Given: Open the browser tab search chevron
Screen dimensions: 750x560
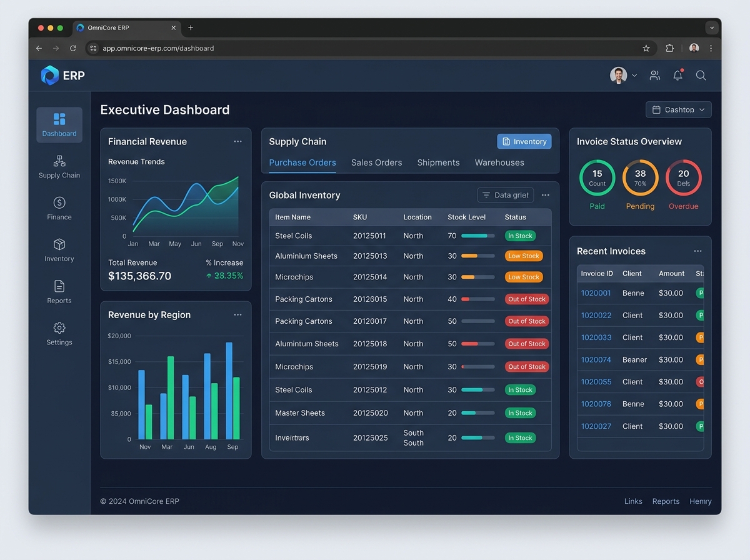Looking at the screenshot, I should click(711, 27).
